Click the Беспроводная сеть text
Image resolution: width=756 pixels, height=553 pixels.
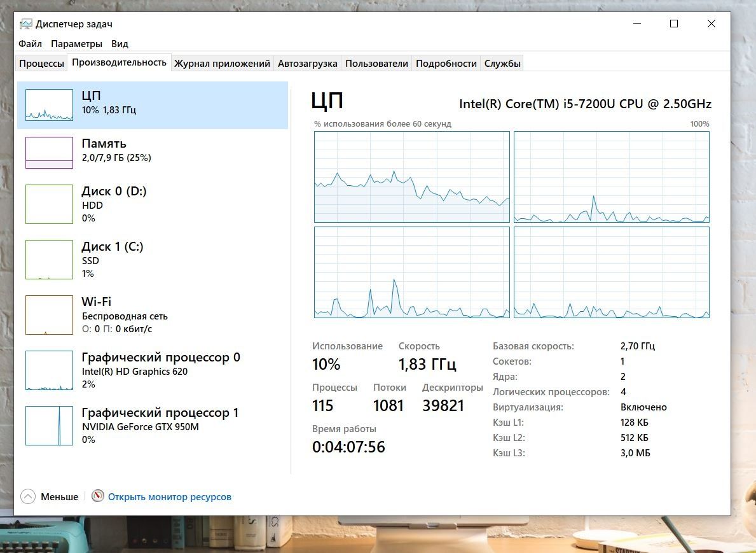click(125, 316)
